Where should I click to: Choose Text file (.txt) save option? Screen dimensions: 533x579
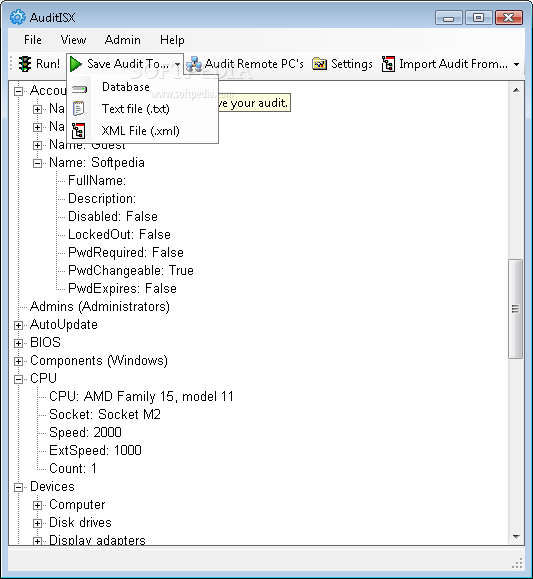(x=136, y=109)
